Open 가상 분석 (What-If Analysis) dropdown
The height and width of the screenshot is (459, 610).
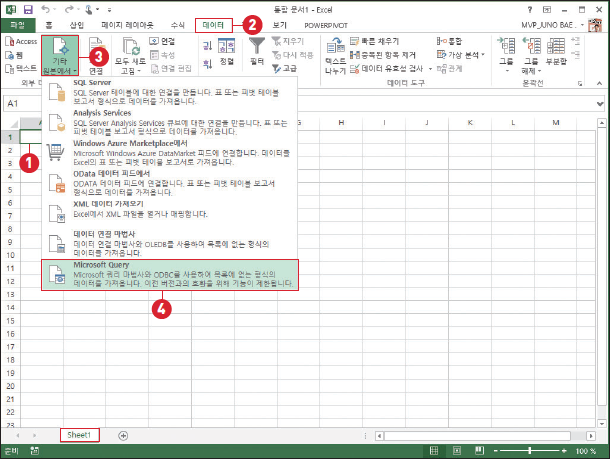tap(461, 55)
